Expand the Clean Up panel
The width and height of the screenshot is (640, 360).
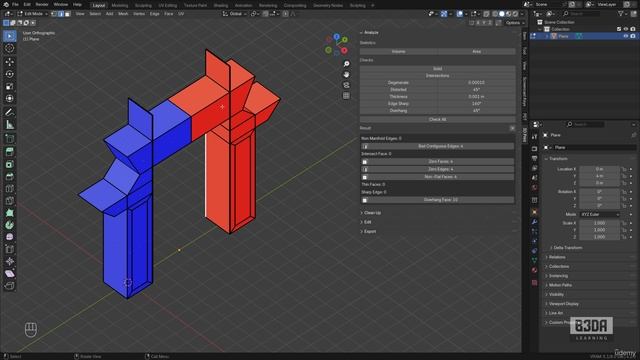(371, 213)
